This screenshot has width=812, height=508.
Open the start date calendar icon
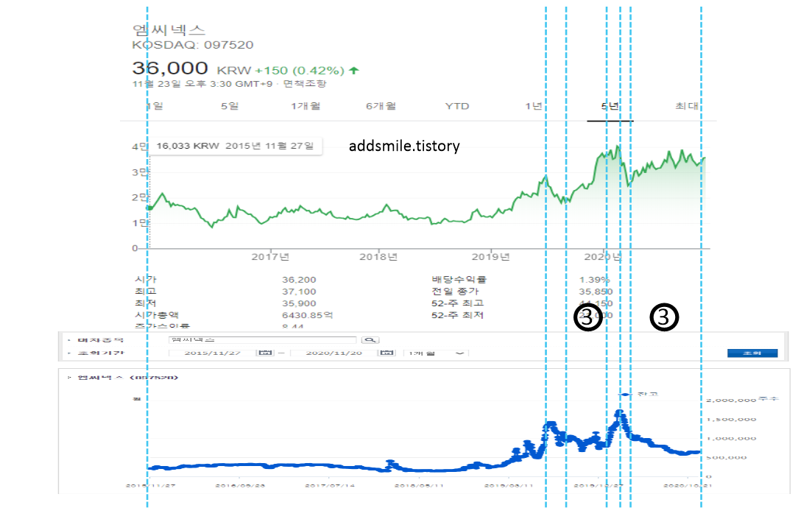265,353
